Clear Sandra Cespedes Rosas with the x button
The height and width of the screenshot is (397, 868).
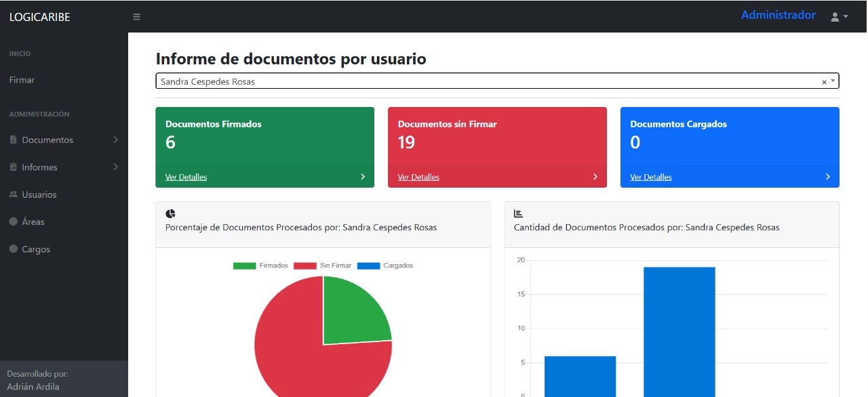click(x=824, y=81)
